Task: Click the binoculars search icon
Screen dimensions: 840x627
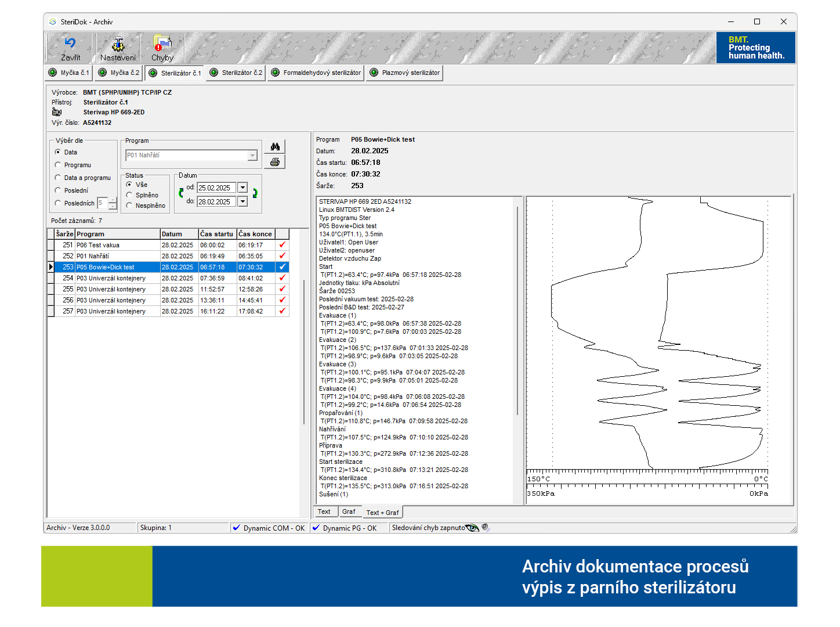Action: coord(275,147)
